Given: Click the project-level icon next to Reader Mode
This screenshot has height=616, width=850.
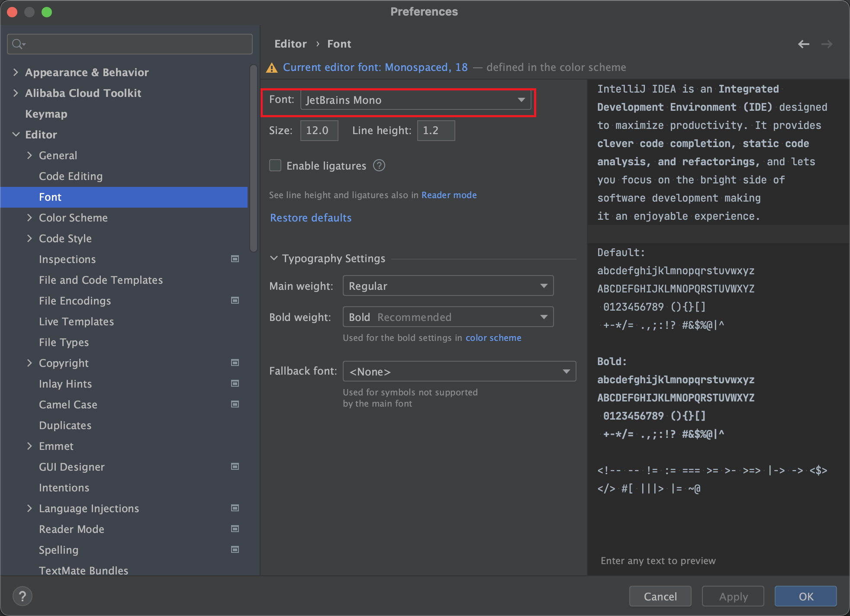Looking at the screenshot, I should [x=235, y=529].
